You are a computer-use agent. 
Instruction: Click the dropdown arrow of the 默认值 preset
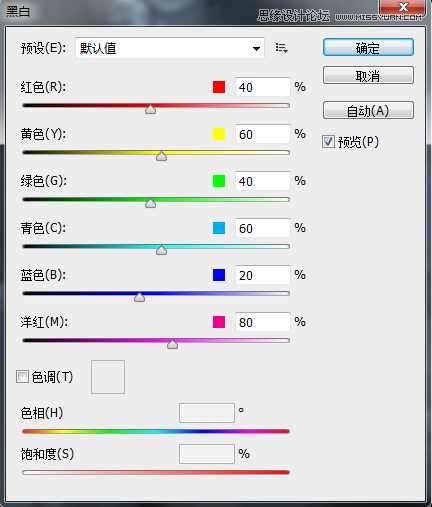256,49
